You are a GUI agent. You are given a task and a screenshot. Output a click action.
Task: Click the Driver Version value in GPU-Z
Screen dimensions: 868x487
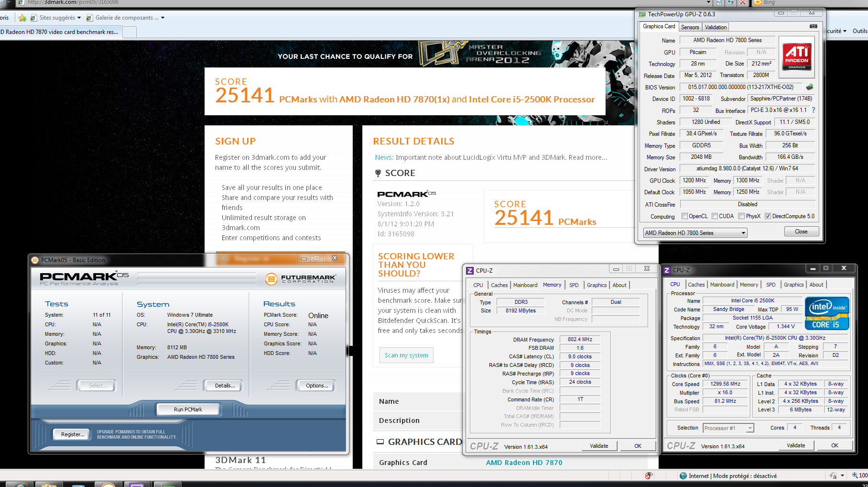[747, 168]
